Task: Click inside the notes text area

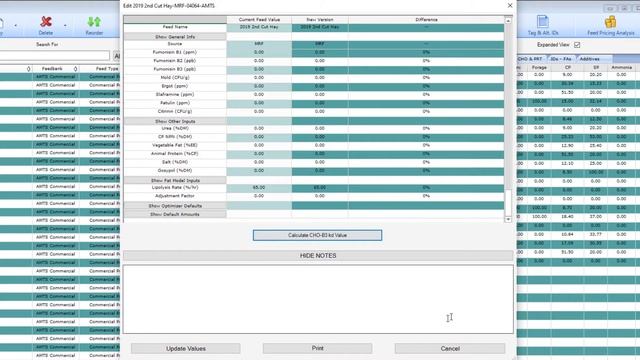Action: point(318,299)
